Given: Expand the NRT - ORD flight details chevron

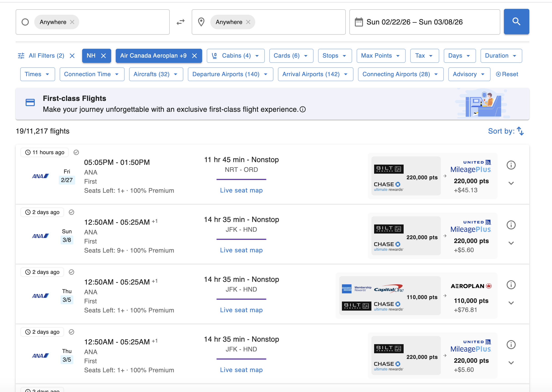Looking at the screenshot, I should coord(511,183).
